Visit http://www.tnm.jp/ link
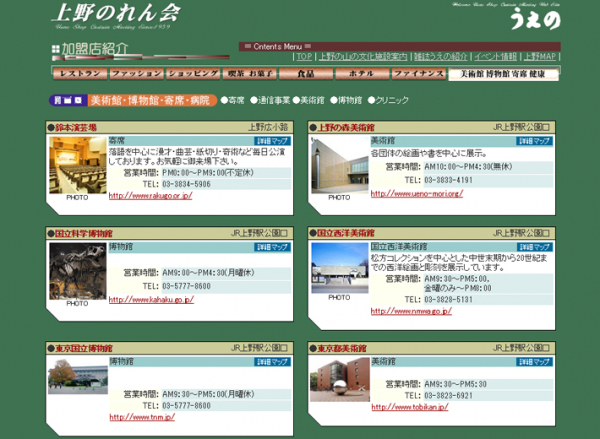 (142, 417)
